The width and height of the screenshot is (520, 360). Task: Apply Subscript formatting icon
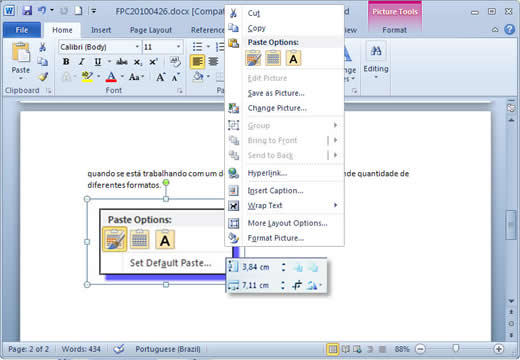[x=138, y=62]
